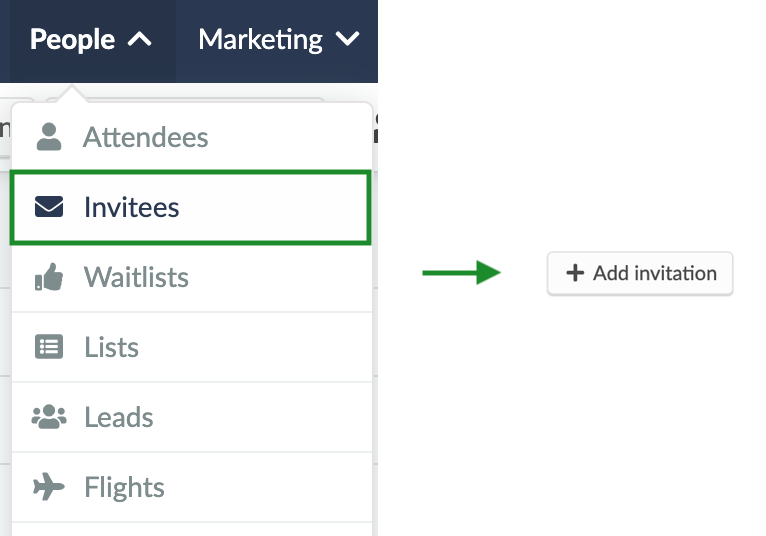Viewport: 766px width, 536px height.
Task: Click the green right-pointing arrow
Action: 462,272
